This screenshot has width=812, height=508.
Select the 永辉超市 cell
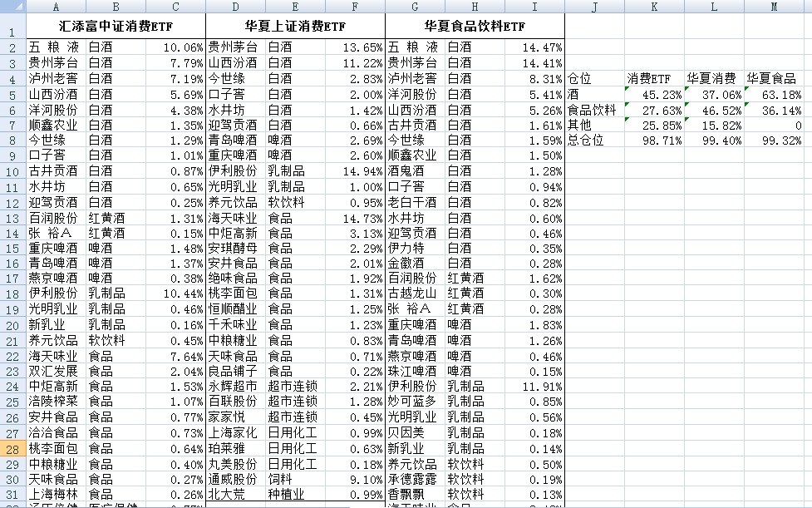pos(236,387)
